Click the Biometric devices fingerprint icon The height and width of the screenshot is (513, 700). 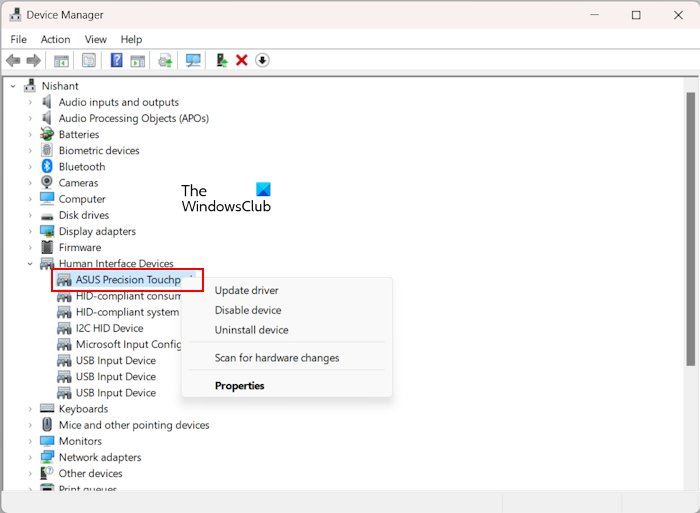pyautogui.click(x=47, y=150)
